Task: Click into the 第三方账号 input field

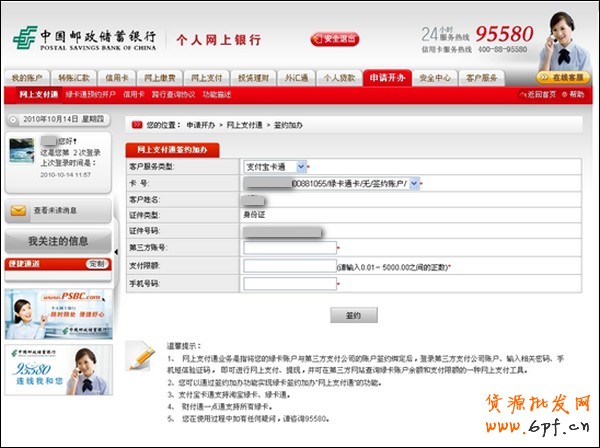Action: (289, 248)
